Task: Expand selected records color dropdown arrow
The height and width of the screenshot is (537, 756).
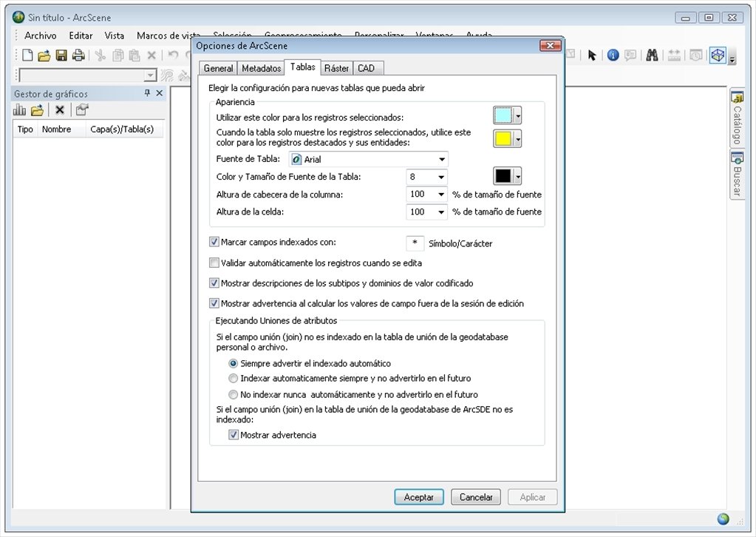Action: pyautogui.click(x=518, y=116)
